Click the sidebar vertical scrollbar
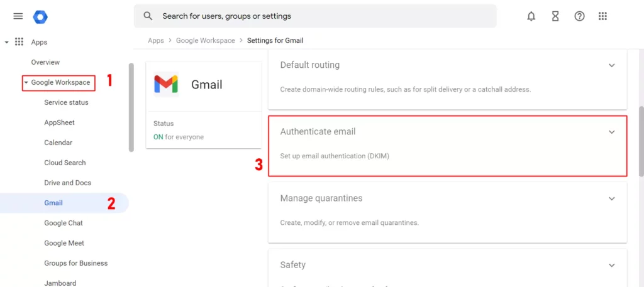 pyautogui.click(x=131, y=107)
